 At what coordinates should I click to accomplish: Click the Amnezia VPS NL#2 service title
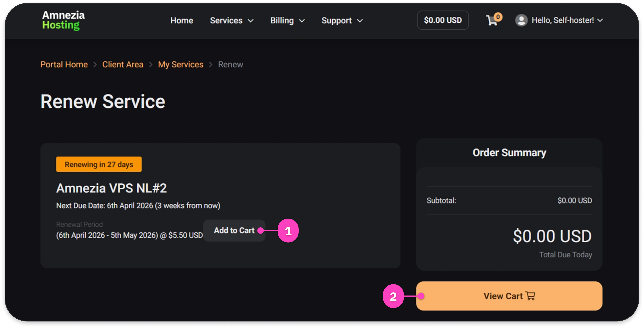pyautogui.click(x=111, y=188)
